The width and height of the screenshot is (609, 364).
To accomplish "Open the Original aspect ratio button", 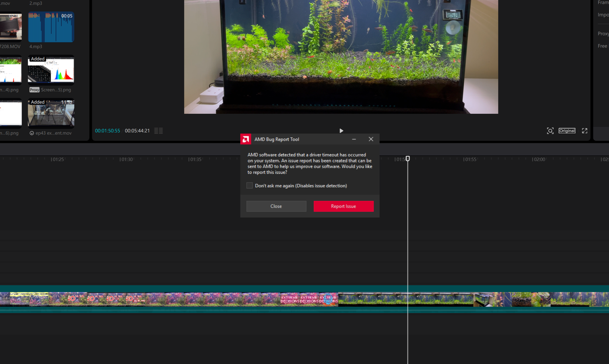I will [x=567, y=131].
